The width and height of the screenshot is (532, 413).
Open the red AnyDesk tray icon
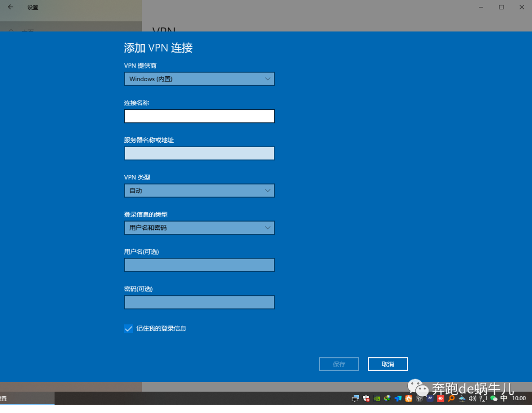[441, 398]
